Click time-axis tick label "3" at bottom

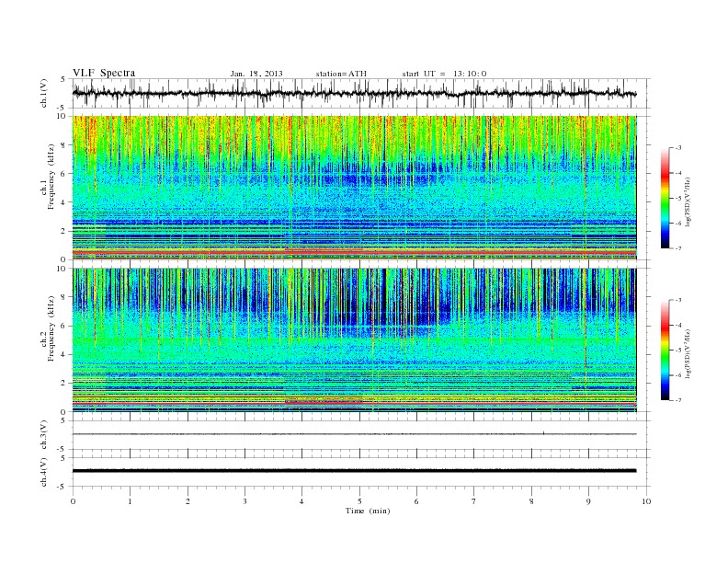[x=245, y=501]
